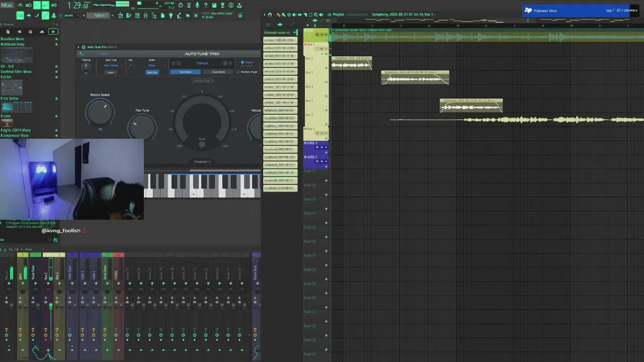Select OneKnob Filter Mono in browser
Viewport: 644px width, 362px height.
tap(16, 71)
